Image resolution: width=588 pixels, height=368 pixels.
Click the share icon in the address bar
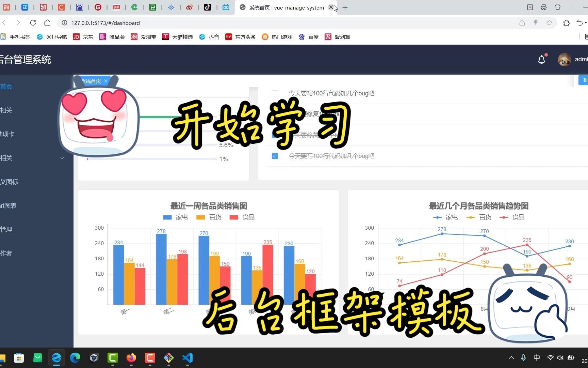[x=522, y=23]
